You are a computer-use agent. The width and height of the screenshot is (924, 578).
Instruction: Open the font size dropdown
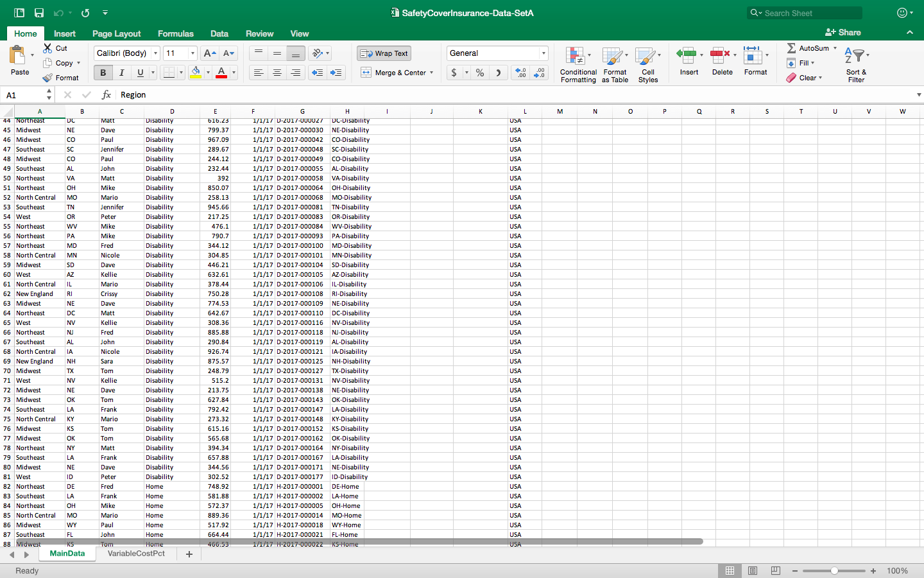[191, 53]
